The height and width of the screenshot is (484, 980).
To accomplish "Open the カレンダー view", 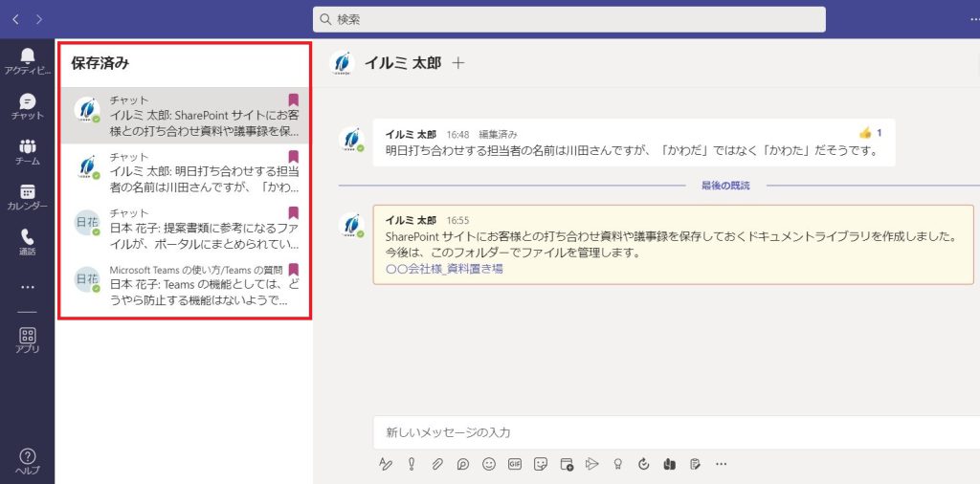I will pos(28,198).
